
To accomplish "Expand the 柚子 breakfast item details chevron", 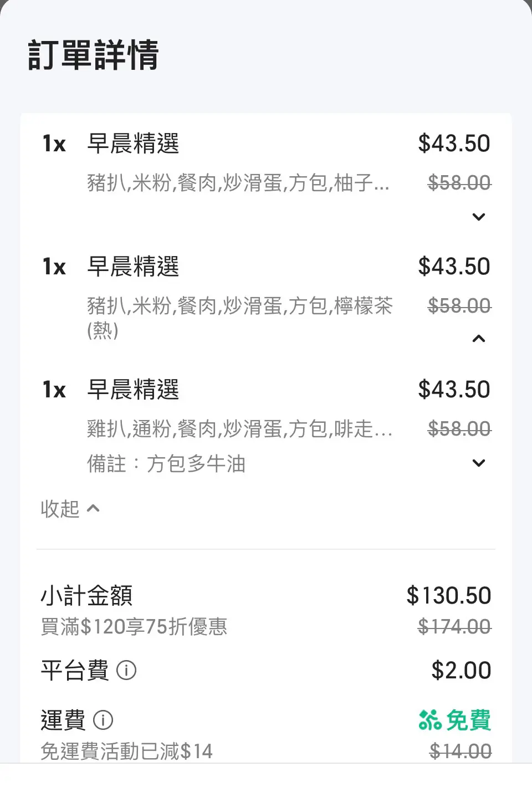I will coord(479,217).
